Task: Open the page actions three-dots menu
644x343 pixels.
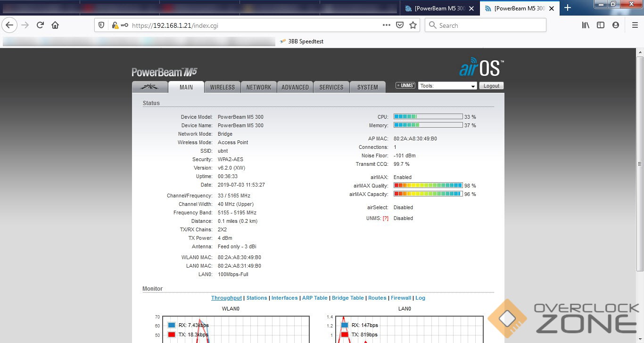Action: pyautogui.click(x=386, y=25)
